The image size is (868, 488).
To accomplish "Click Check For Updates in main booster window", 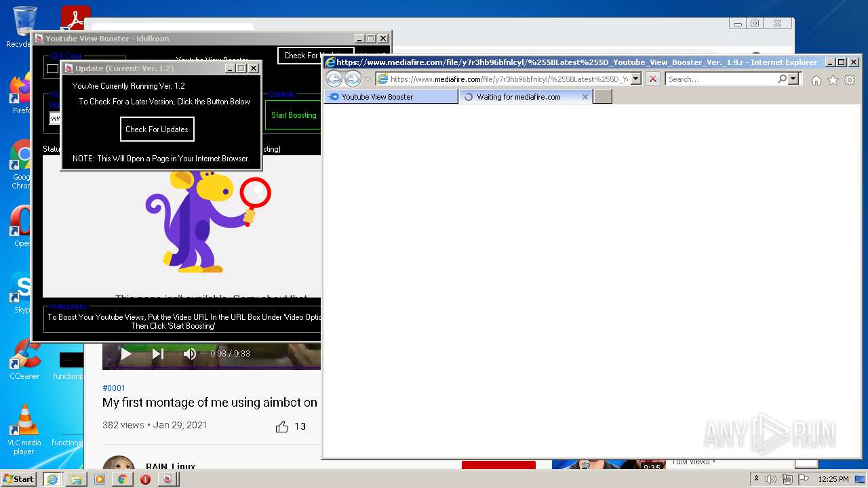I will [x=315, y=56].
